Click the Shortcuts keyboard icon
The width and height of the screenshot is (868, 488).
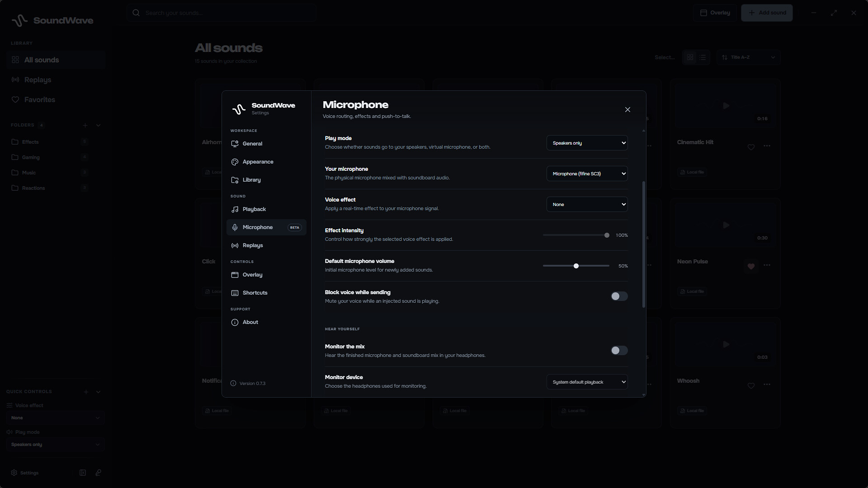(x=235, y=293)
